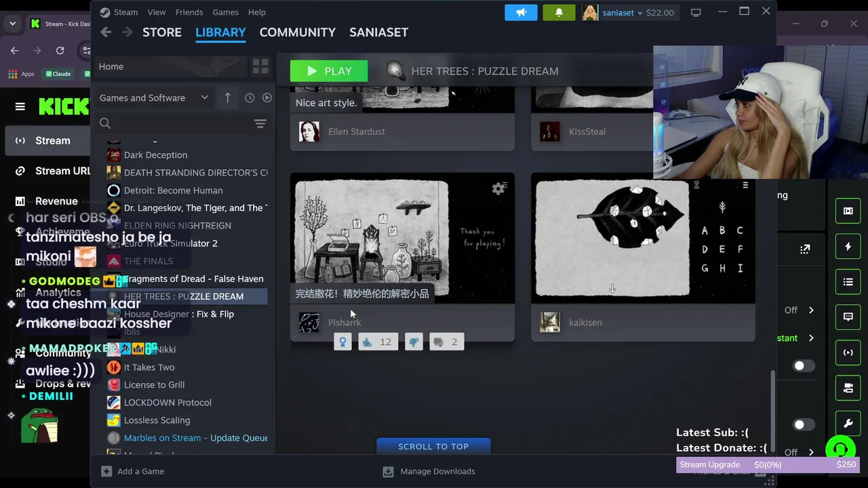Image resolution: width=868 pixels, height=488 pixels.
Task: Open advanced library filter options
Action: click(x=260, y=123)
